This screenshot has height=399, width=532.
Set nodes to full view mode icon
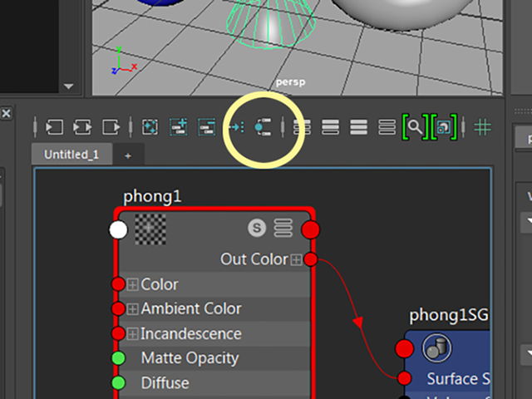pyautogui.click(x=358, y=127)
